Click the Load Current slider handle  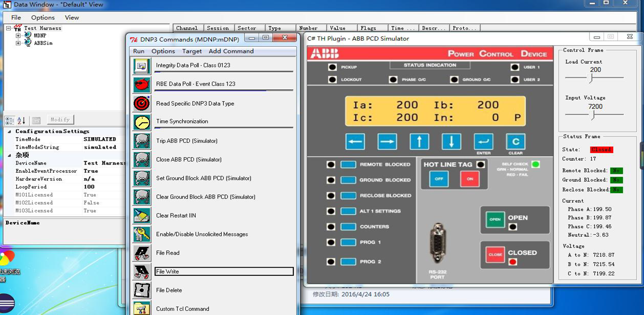point(591,78)
